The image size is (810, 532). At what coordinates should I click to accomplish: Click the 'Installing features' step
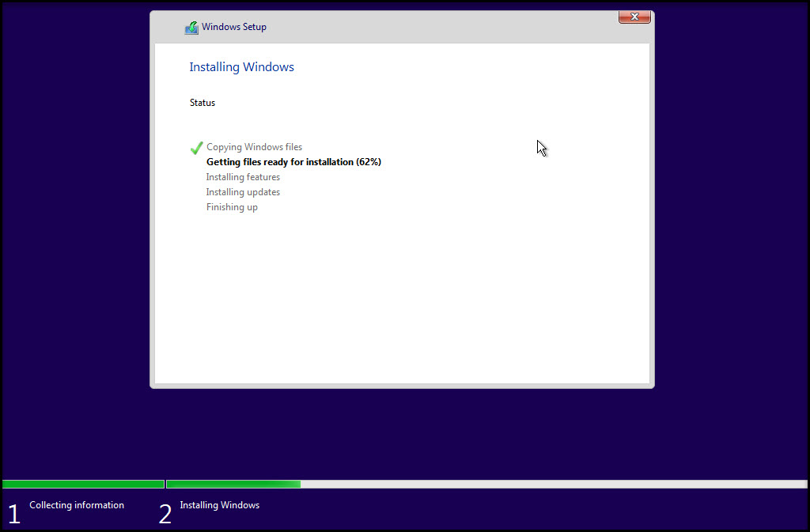click(x=243, y=177)
